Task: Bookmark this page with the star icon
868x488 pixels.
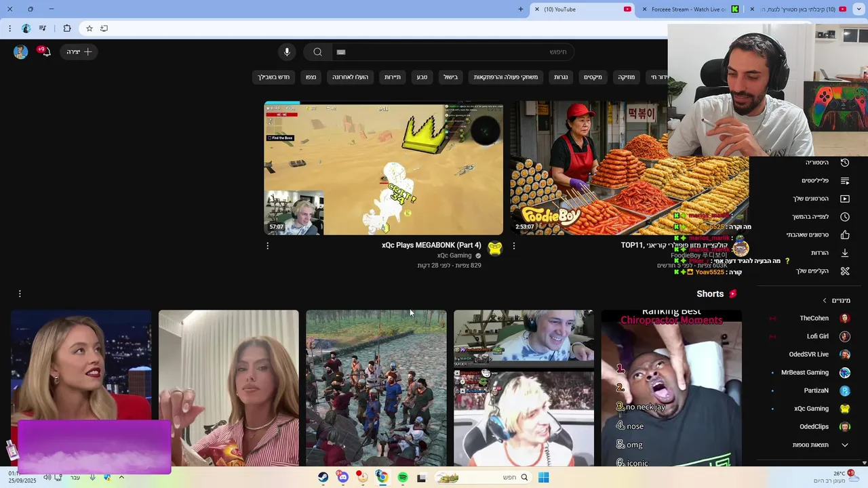Action: (x=89, y=28)
